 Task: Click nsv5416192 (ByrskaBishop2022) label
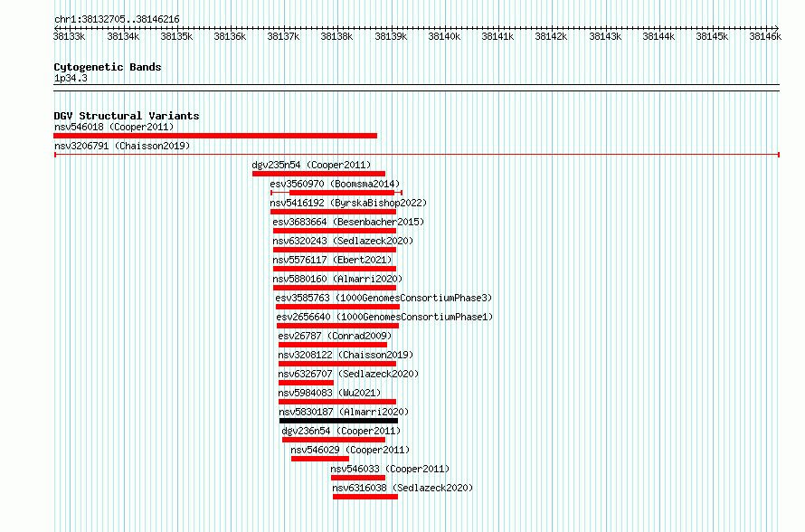tap(348, 203)
